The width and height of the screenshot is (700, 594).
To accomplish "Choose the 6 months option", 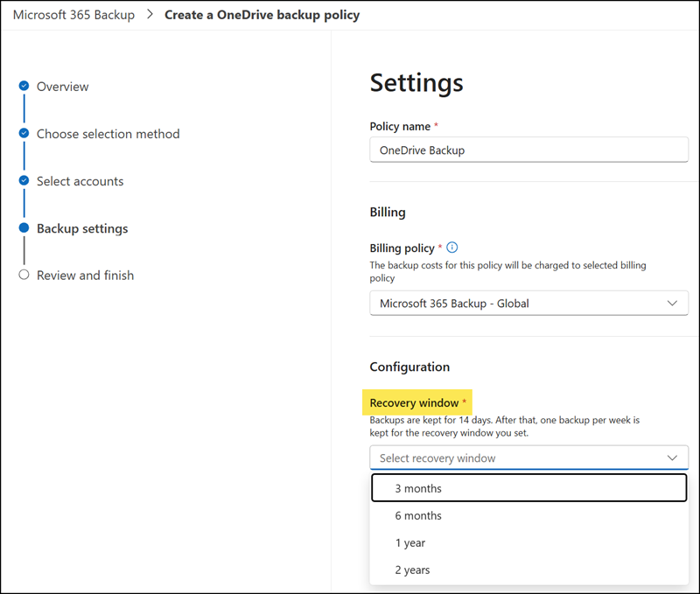I will pyautogui.click(x=529, y=515).
